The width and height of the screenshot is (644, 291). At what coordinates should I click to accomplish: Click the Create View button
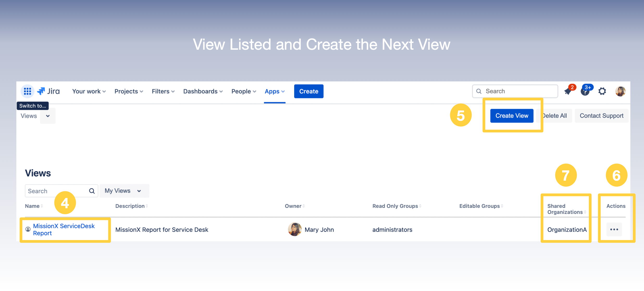(512, 116)
